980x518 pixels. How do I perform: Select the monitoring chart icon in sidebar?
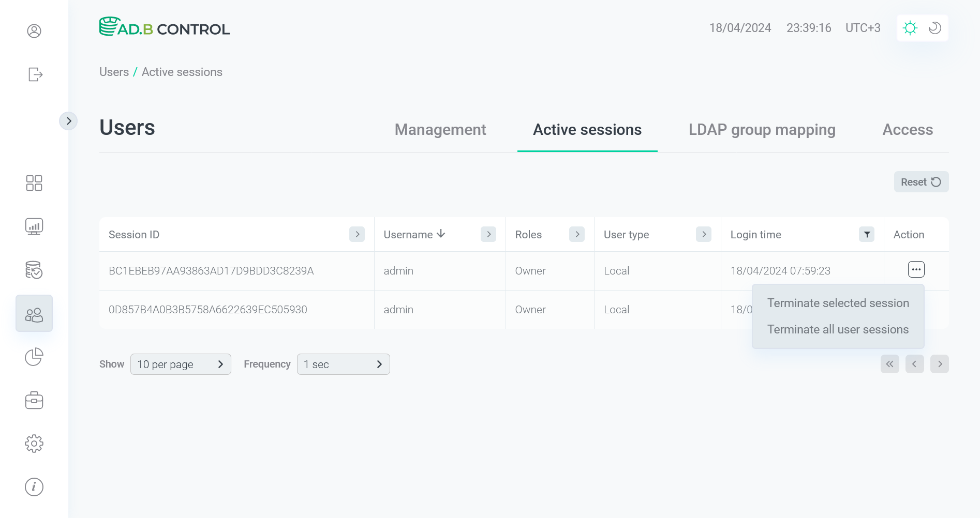(34, 226)
